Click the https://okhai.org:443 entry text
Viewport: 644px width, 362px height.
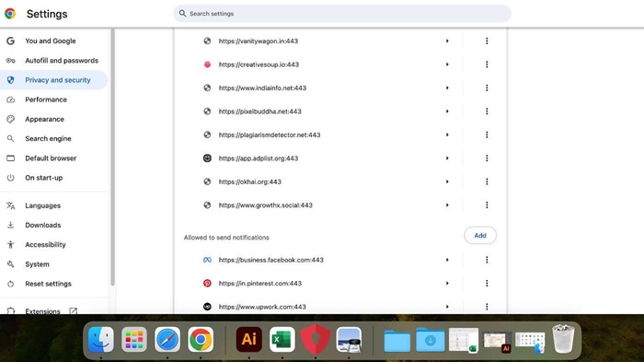(249, 181)
